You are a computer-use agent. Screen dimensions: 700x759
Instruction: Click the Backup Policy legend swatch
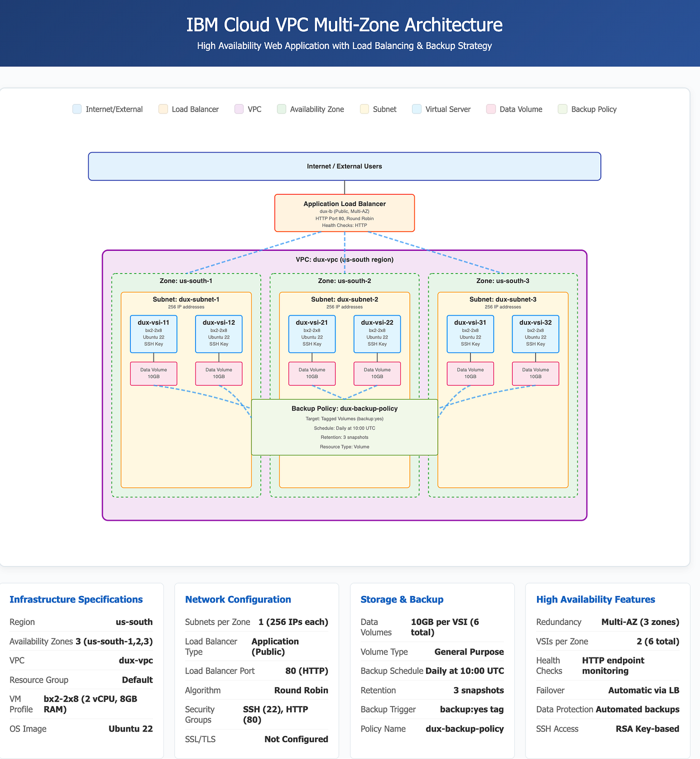click(x=562, y=109)
